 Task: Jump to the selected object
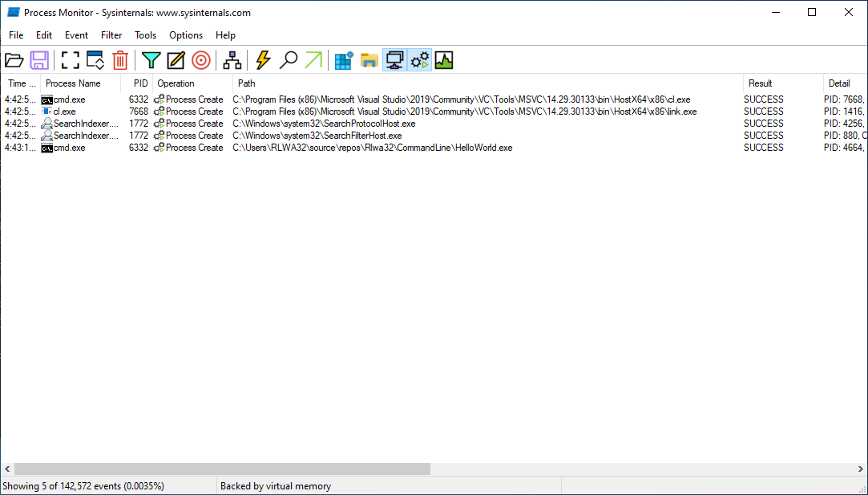coord(314,59)
